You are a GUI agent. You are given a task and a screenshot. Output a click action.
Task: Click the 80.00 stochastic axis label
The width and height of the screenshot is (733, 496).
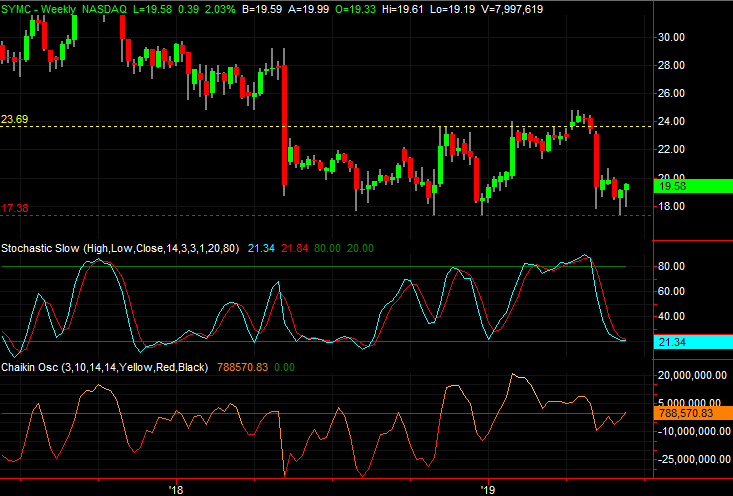[x=671, y=266]
